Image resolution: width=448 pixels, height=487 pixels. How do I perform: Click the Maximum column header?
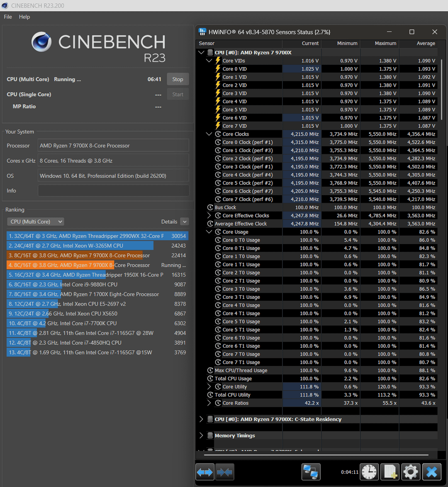[x=385, y=44]
